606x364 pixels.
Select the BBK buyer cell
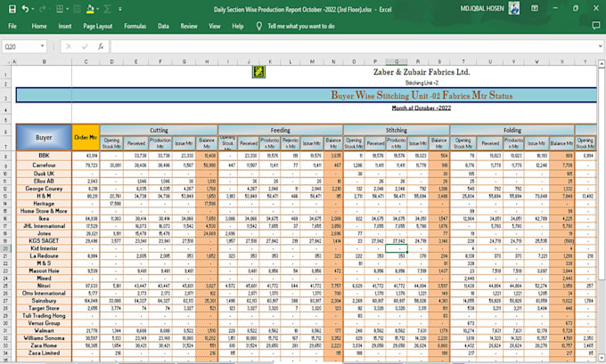(x=44, y=155)
